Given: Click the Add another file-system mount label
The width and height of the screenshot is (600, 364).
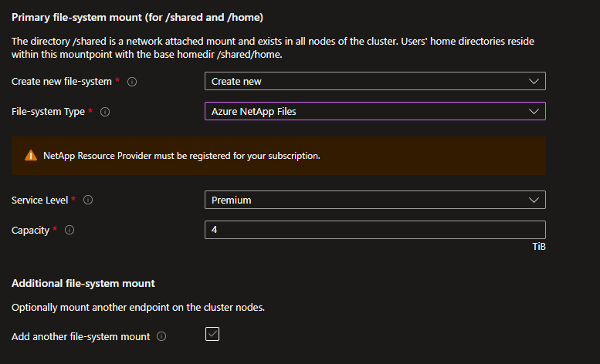Looking at the screenshot, I should pos(80,337).
